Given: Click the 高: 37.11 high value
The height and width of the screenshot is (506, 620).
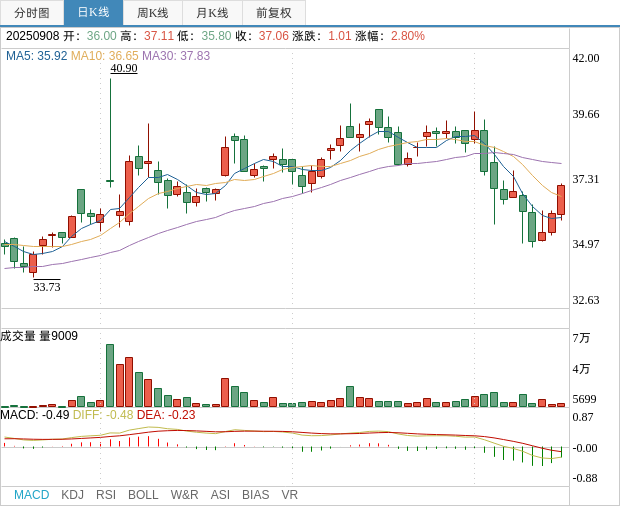Looking at the screenshot, I should (147, 36).
